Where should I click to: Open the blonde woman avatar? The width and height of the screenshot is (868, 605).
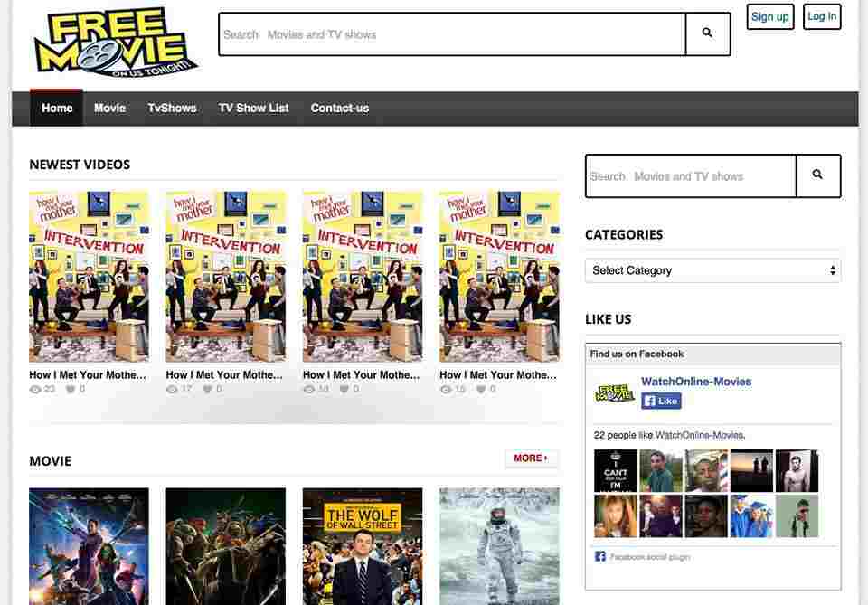point(616,515)
